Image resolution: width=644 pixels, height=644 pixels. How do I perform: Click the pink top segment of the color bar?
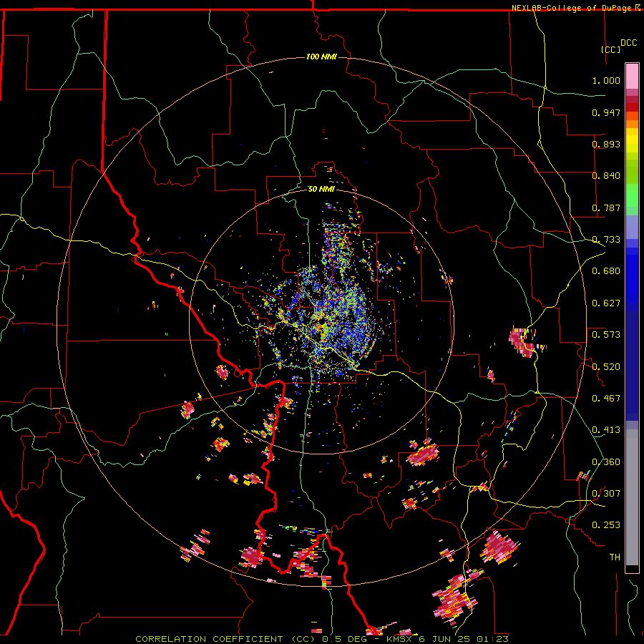[x=632, y=76]
